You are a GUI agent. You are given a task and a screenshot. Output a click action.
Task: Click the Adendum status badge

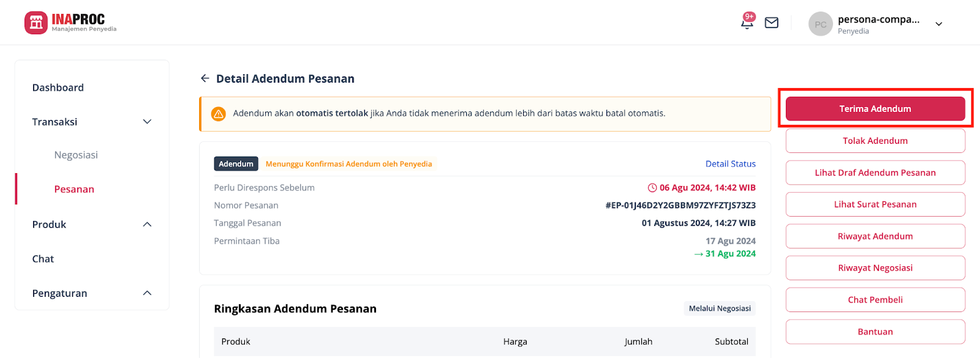pos(236,163)
